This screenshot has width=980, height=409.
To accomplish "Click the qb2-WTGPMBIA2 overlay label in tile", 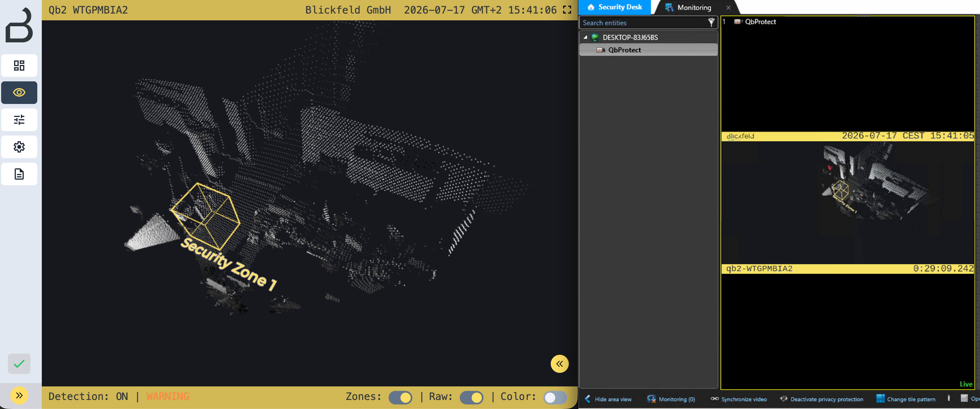I will pos(759,269).
